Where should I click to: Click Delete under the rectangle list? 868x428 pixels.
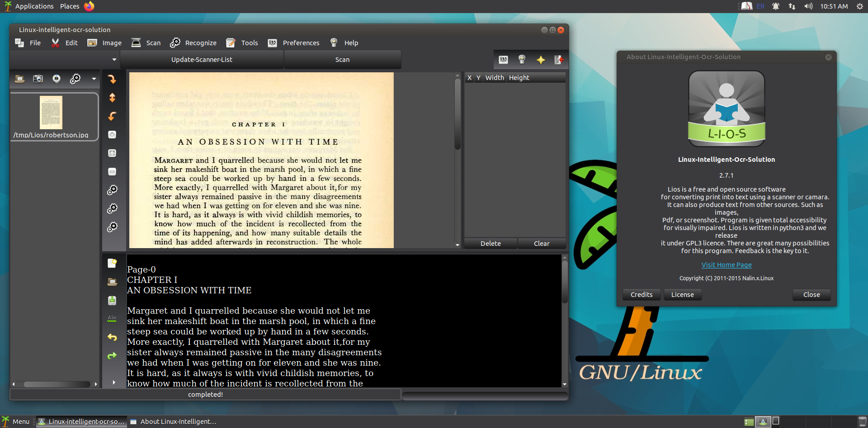click(491, 244)
